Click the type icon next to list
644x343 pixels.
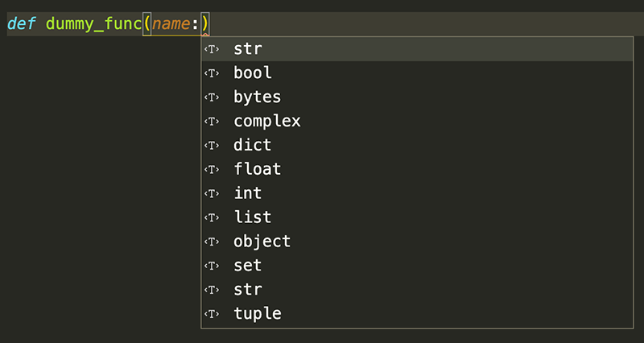point(211,217)
